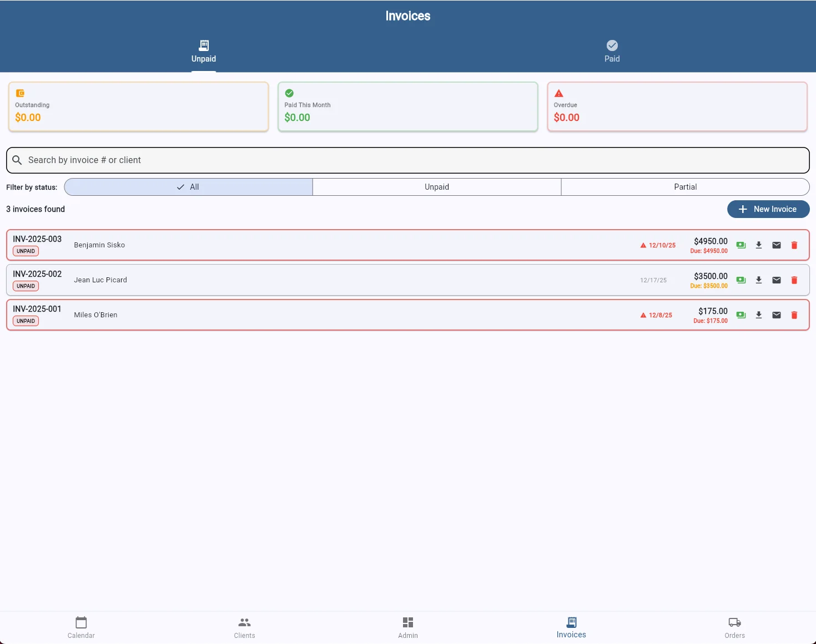Open the Invoices tab in bottom navigation

pyautogui.click(x=571, y=627)
